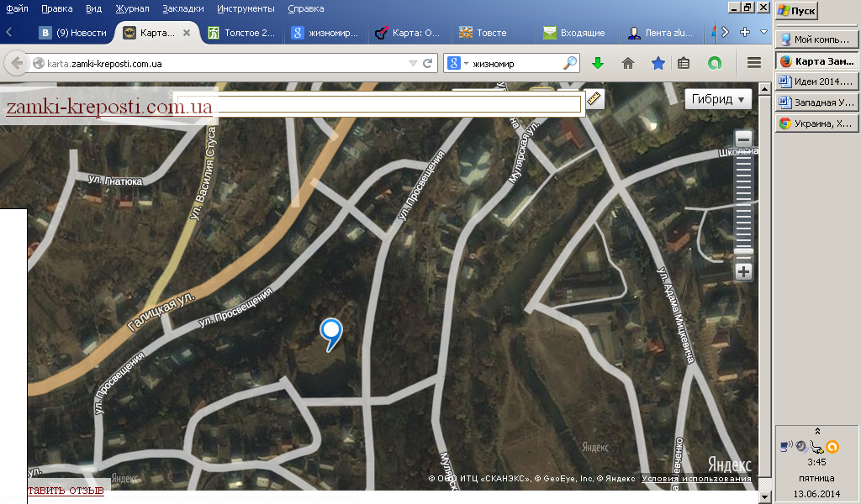
Task: Select the ruler measurement tool on map
Action: point(594,99)
